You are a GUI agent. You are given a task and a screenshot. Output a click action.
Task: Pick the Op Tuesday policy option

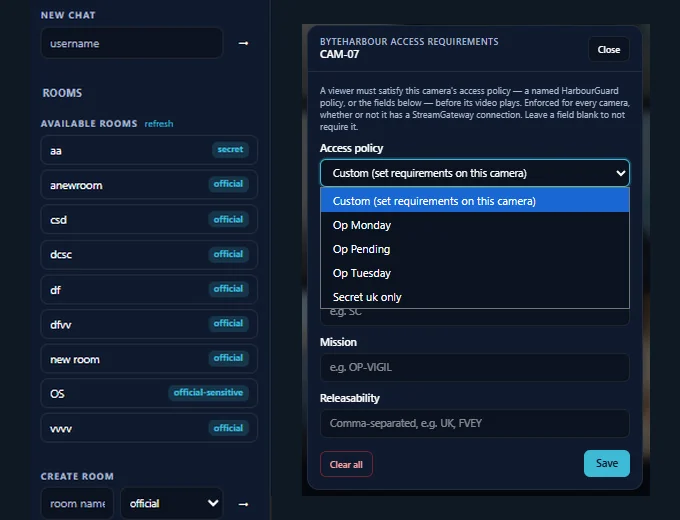pos(474,273)
